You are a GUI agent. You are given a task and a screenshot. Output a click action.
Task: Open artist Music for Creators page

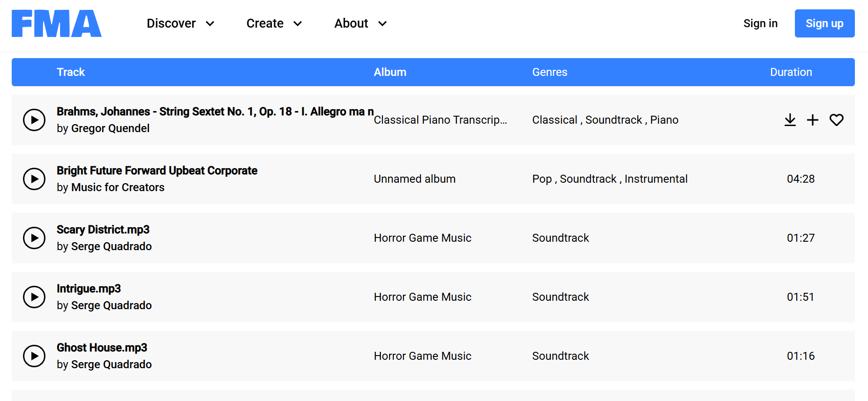point(118,187)
